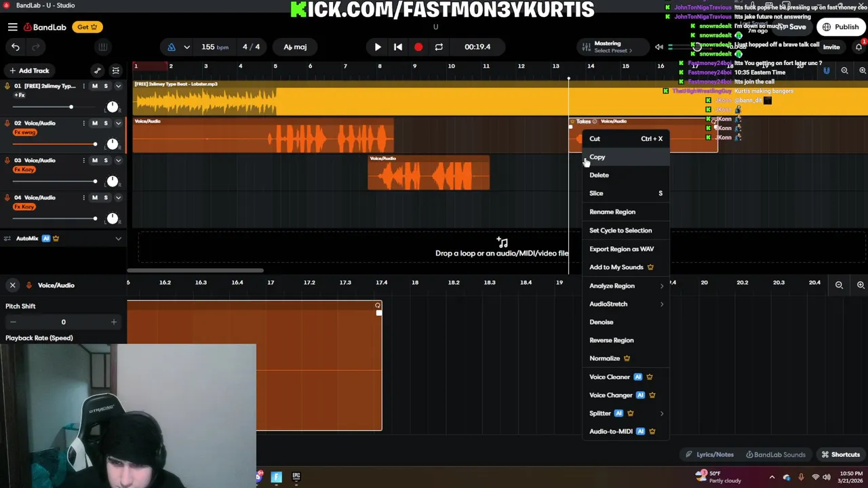868x488 pixels.
Task: Click the Invite button
Action: click(x=831, y=47)
